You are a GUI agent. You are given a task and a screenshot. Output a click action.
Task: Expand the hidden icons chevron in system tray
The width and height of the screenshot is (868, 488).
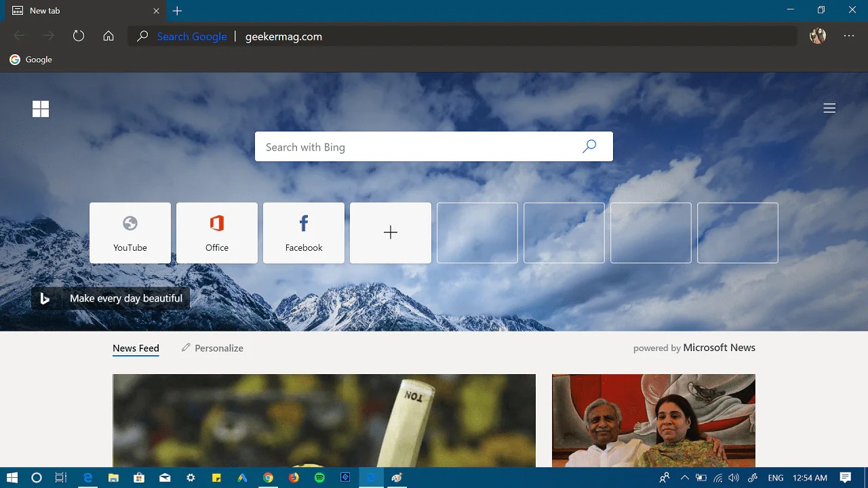685,477
